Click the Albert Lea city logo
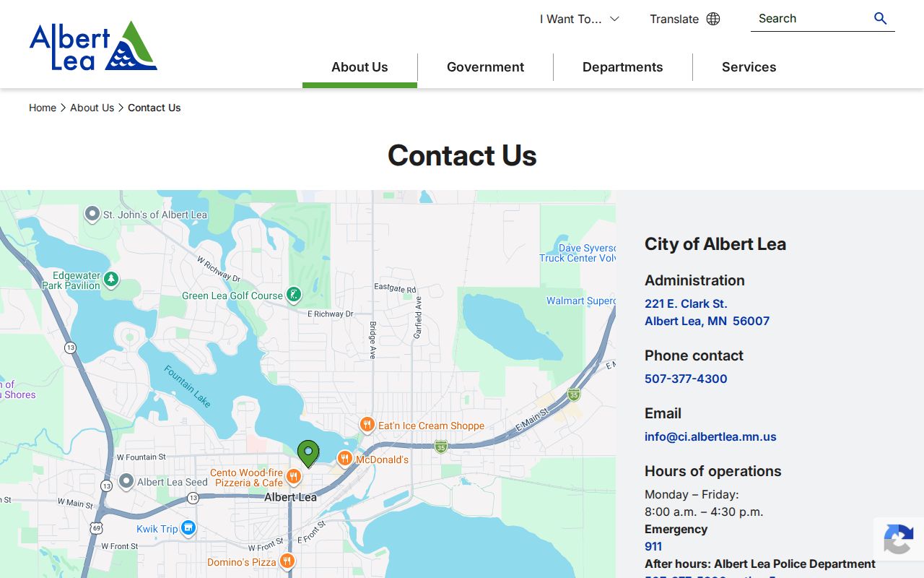The height and width of the screenshot is (578, 924). pos(93,46)
